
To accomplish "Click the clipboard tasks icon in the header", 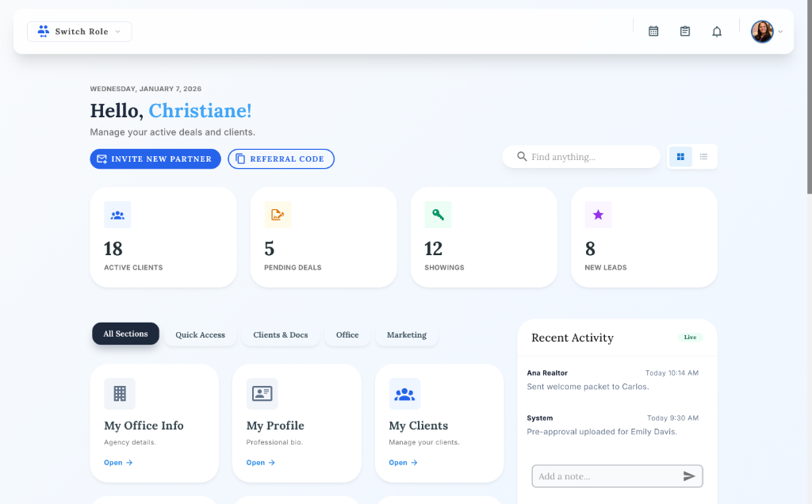I will [x=684, y=31].
